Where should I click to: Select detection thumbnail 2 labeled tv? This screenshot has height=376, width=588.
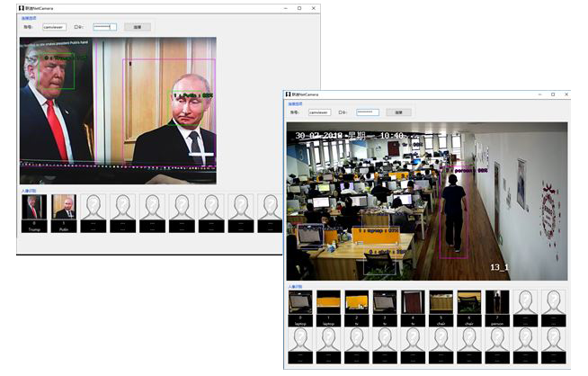point(357,303)
